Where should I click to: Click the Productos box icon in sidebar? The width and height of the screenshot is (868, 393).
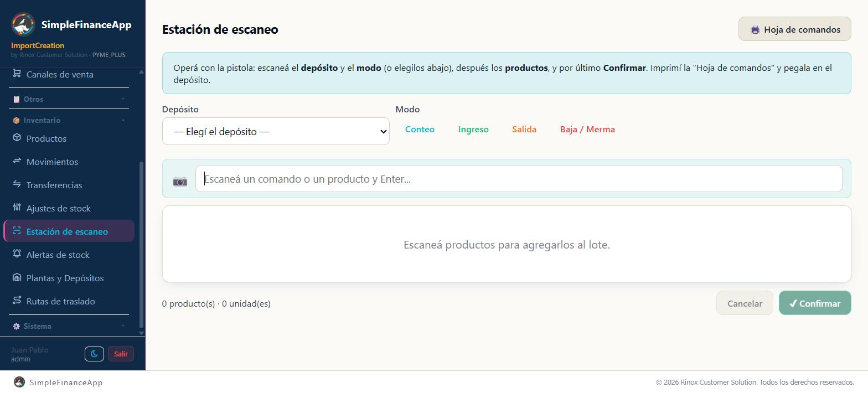coord(17,138)
